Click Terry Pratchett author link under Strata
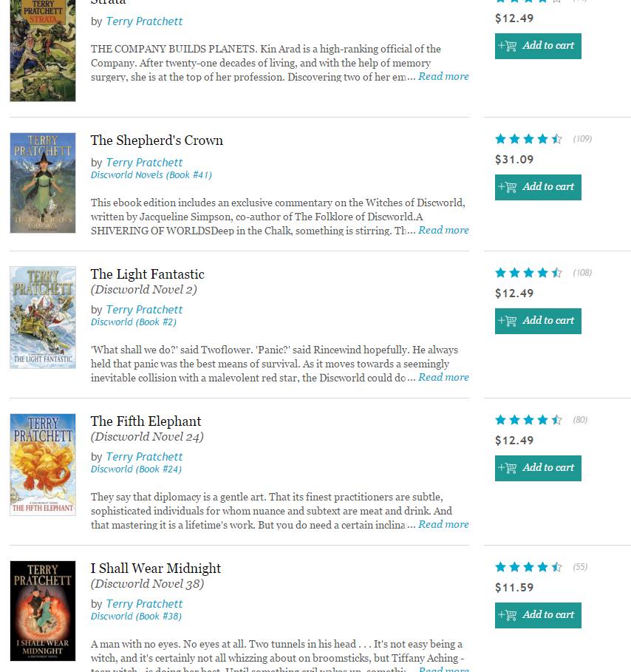 (144, 21)
